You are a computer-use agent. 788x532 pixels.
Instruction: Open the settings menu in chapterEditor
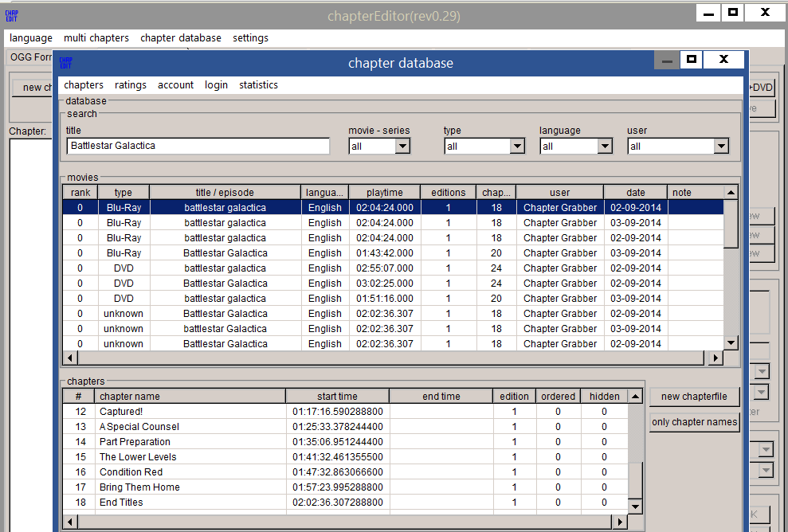pyautogui.click(x=250, y=37)
